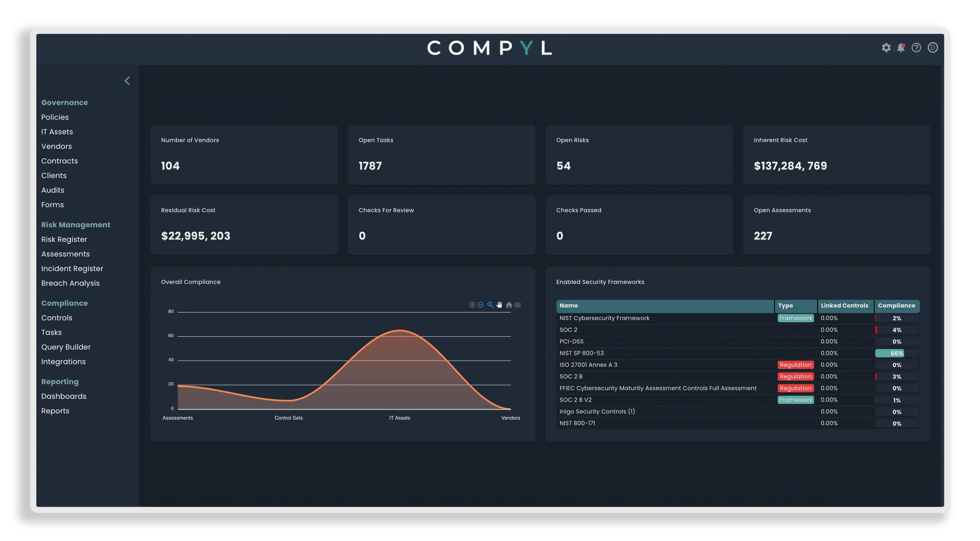
Task: Click the COMPYL logo at the top
Action: pos(490,47)
